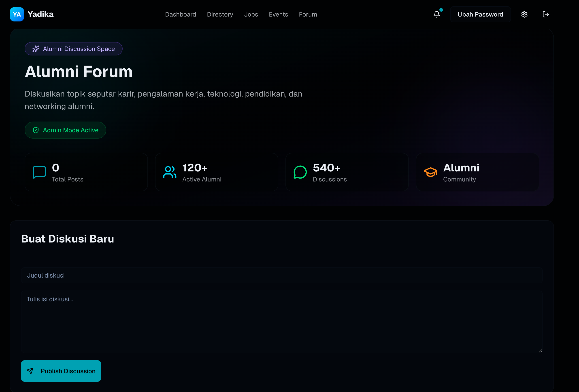
Task: Go to the Dashboard menu
Action: pyautogui.click(x=180, y=15)
